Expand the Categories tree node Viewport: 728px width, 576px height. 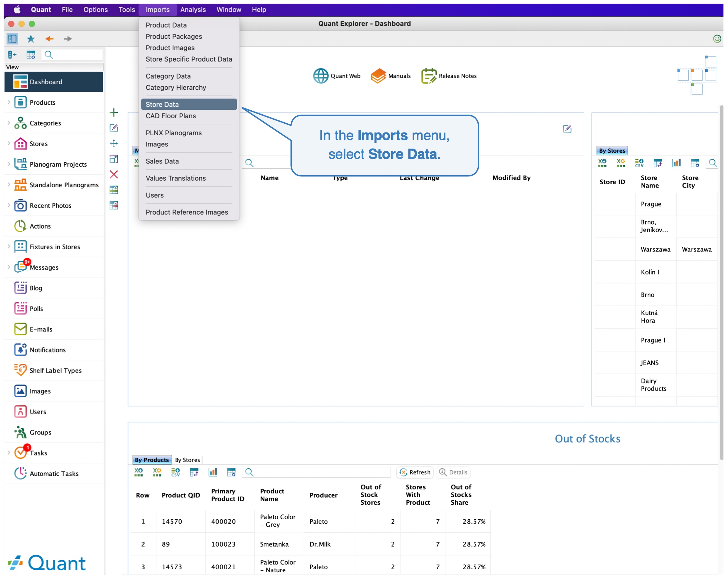pos(9,123)
